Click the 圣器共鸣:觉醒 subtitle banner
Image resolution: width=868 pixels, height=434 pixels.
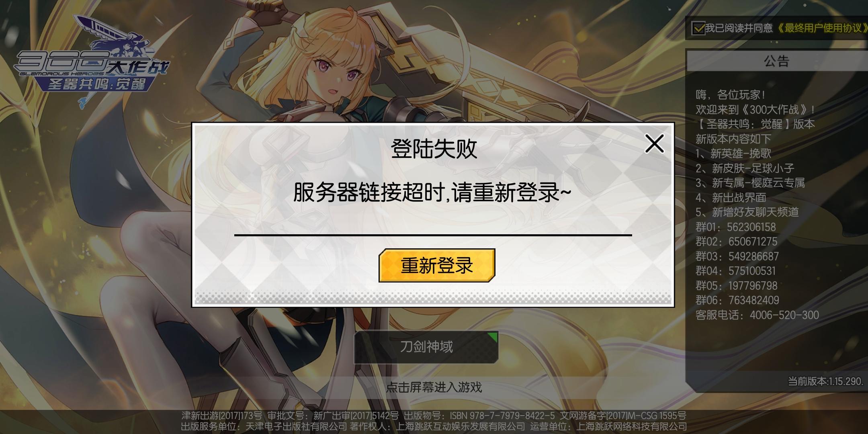coord(96,84)
